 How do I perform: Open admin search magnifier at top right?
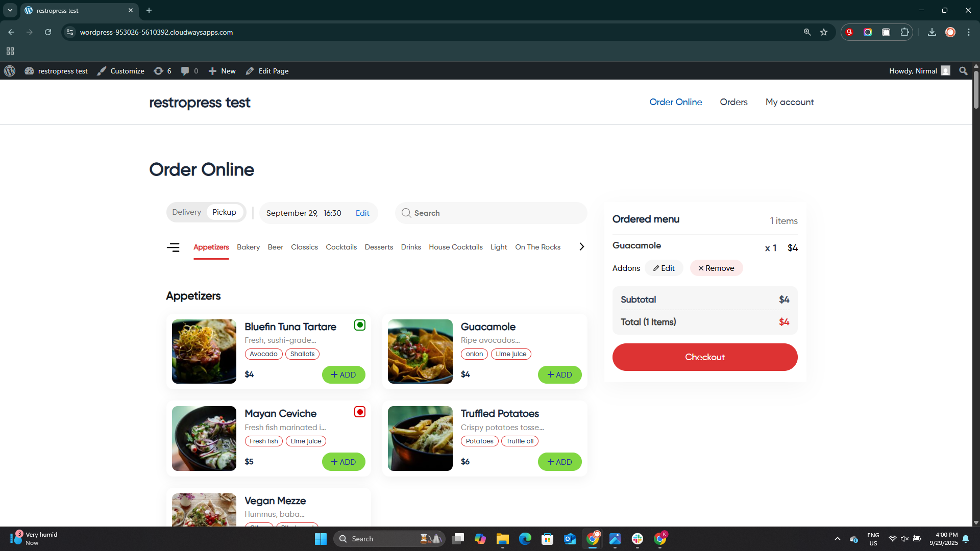963,71
